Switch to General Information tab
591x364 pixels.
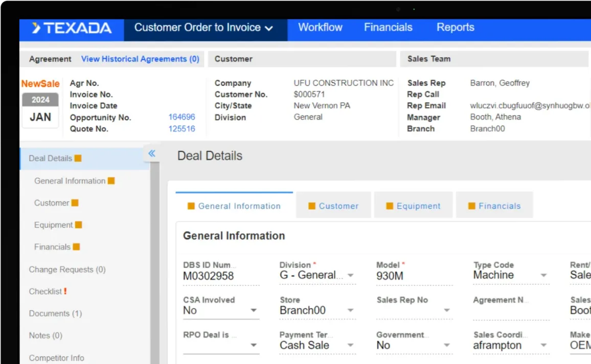point(234,206)
